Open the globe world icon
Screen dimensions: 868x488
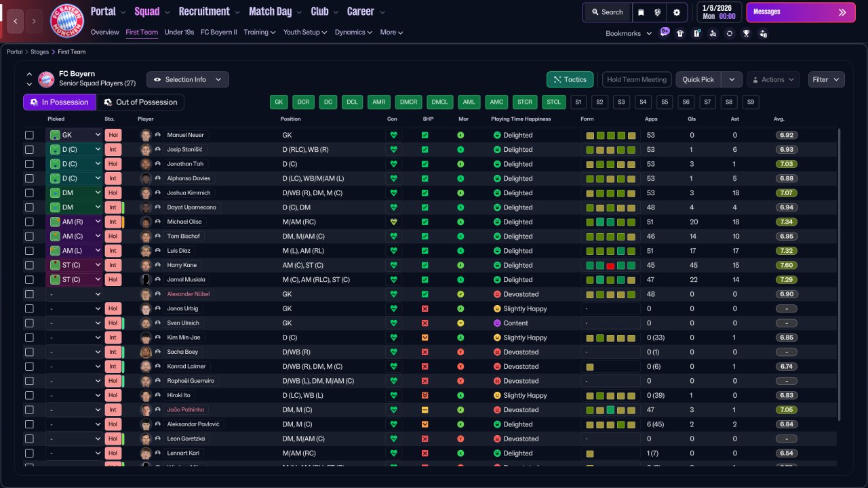pyautogui.click(x=658, y=12)
